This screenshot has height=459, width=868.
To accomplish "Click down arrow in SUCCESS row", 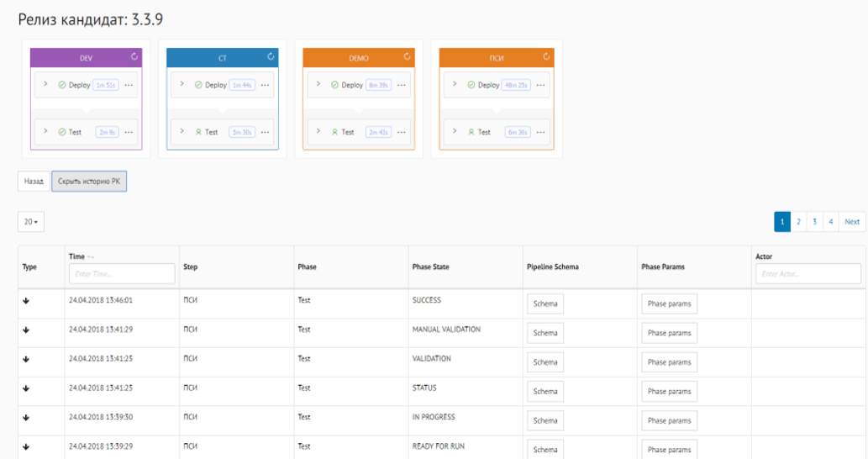I will tap(26, 302).
